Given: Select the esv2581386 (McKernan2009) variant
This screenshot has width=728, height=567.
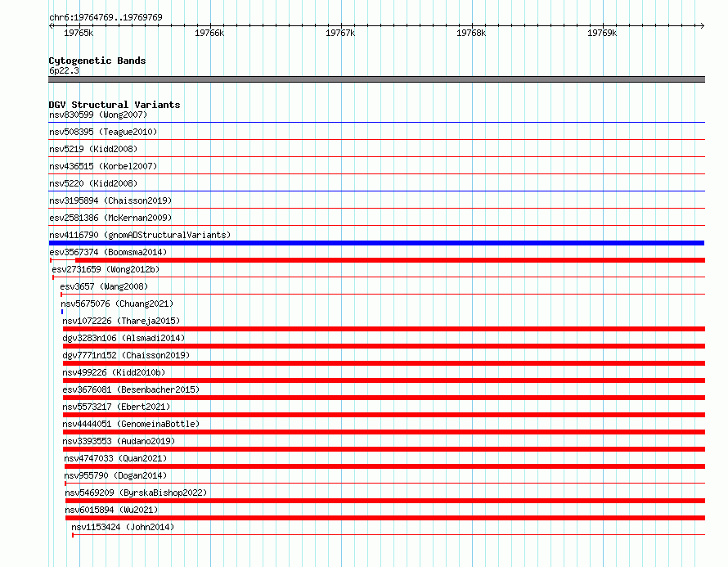Looking at the screenshot, I should 110,218.
